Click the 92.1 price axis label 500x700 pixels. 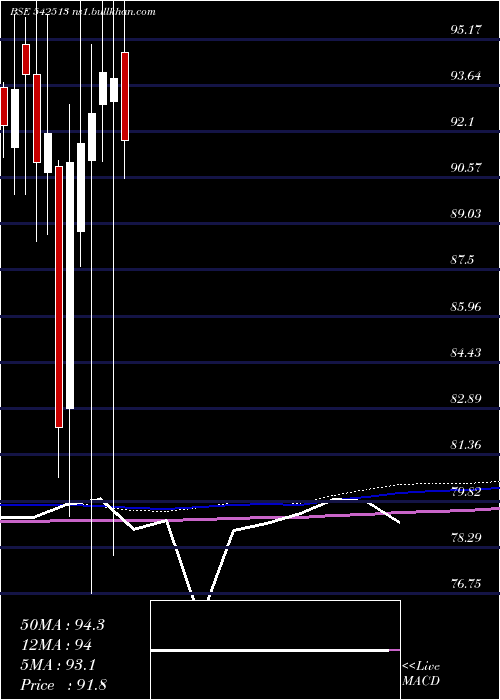pyautogui.click(x=464, y=122)
